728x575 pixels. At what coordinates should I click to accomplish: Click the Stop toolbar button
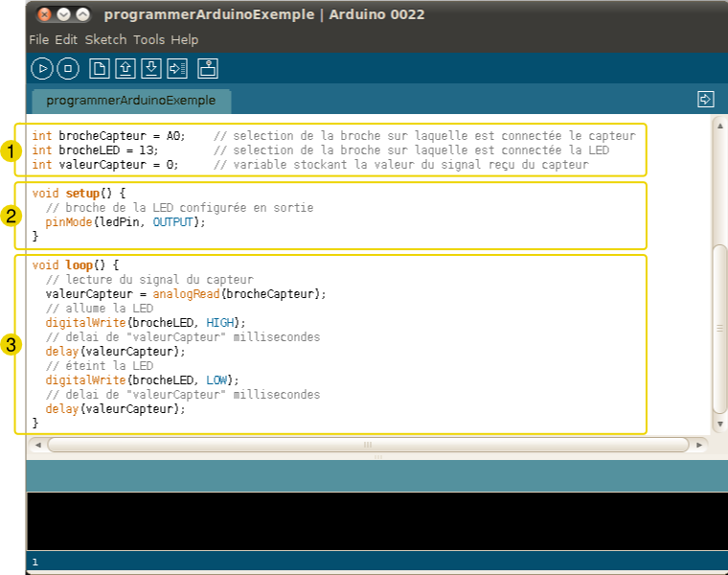tap(68, 69)
